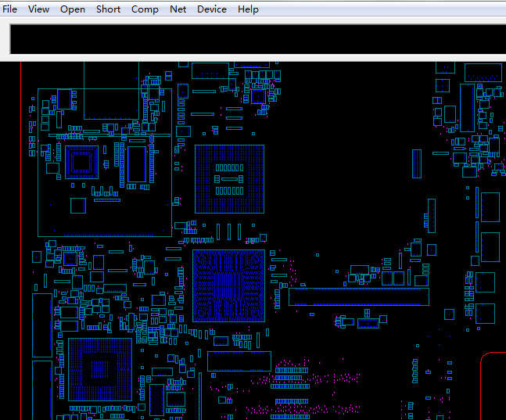The height and width of the screenshot is (420, 506).
Task: Click the black info display box below menus
Action: click(258, 39)
